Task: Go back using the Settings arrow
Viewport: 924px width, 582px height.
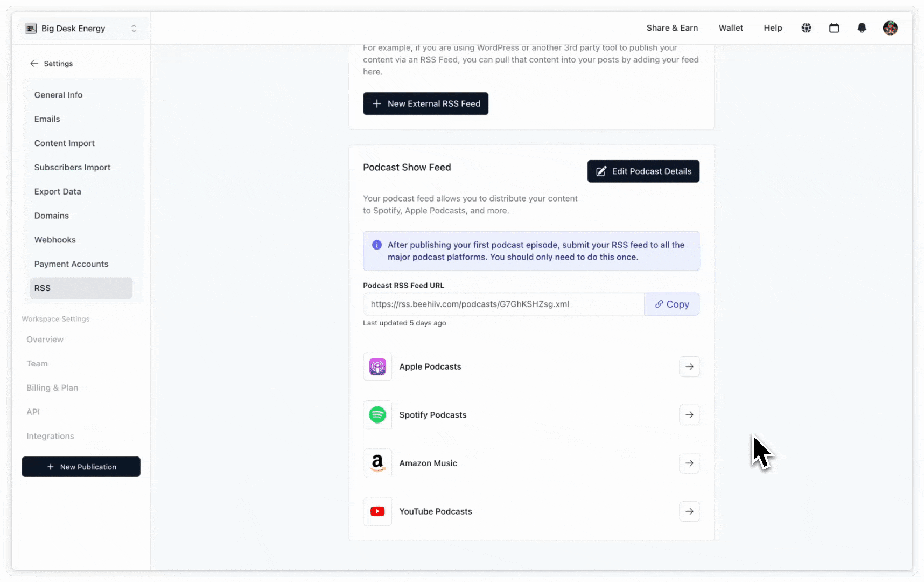Action: click(x=34, y=64)
